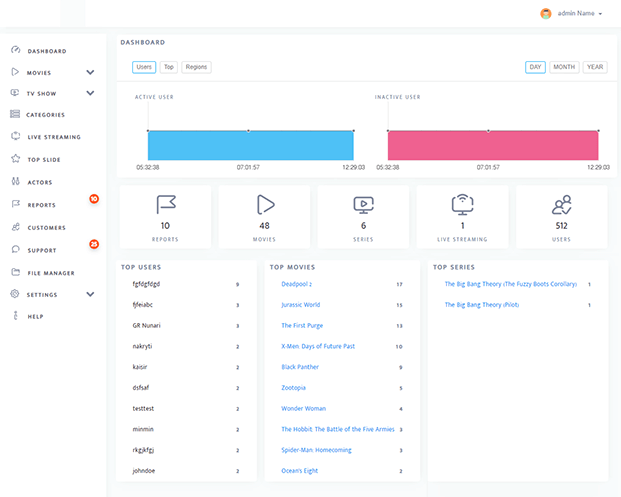Open the Deadpool 2 movie link
The width and height of the screenshot is (621, 497).
pyautogui.click(x=297, y=284)
